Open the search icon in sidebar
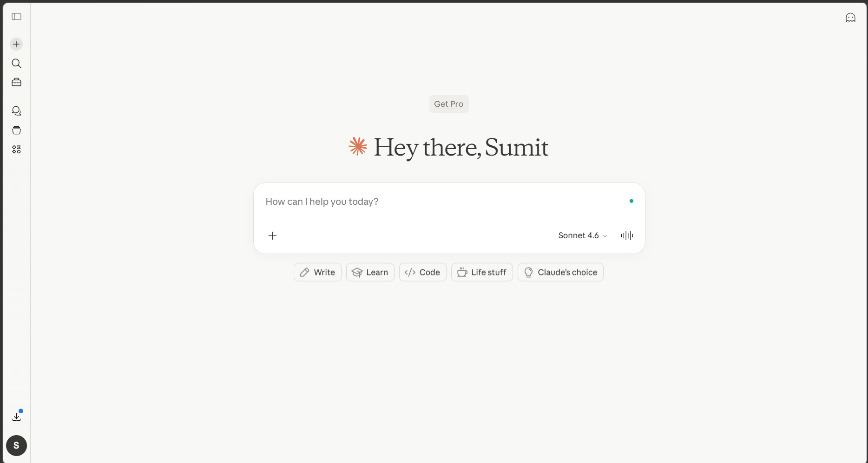 click(x=16, y=63)
